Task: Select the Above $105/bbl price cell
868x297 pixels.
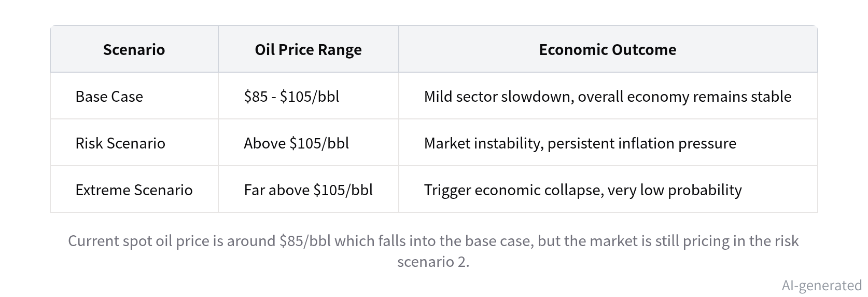Action: pyautogui.click(x=309, y=143)
